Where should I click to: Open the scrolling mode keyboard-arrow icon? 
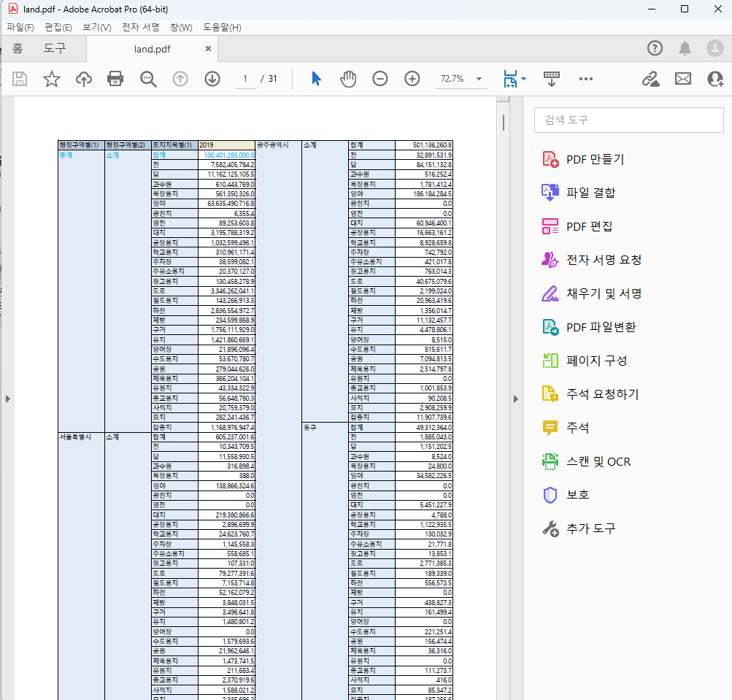551,79
